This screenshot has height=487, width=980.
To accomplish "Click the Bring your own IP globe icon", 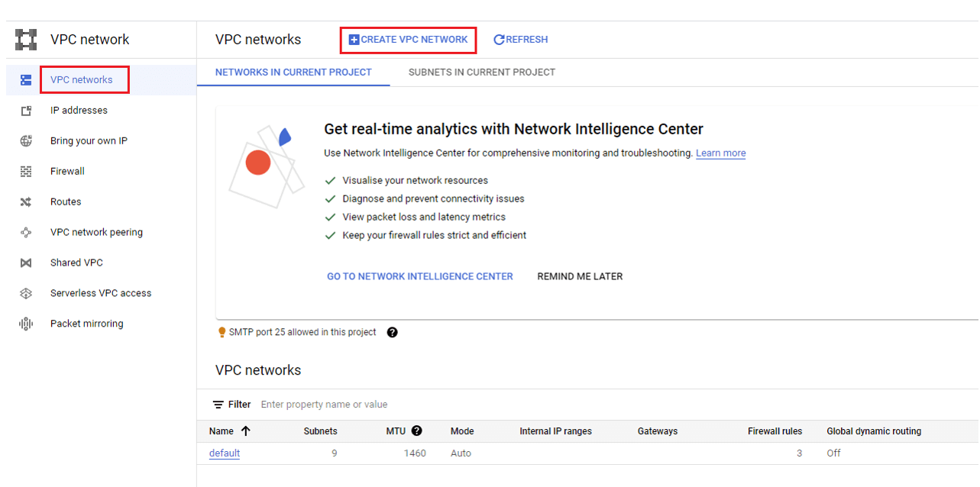I will pyautogui.click(x=26, y=141).
